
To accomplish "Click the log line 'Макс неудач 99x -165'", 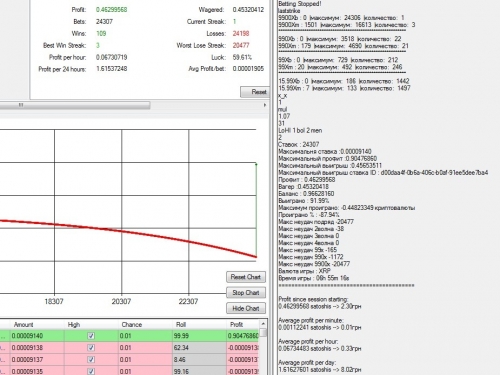I will coord(307,250).
